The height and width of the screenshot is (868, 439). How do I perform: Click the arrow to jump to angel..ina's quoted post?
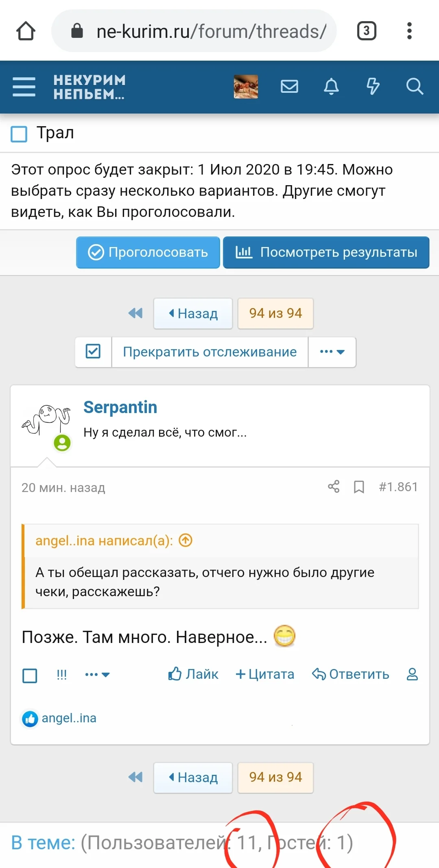point(185,540)
